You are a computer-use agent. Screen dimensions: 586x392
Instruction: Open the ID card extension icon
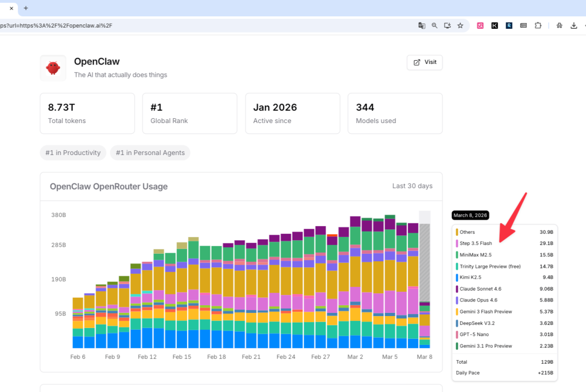524,25
